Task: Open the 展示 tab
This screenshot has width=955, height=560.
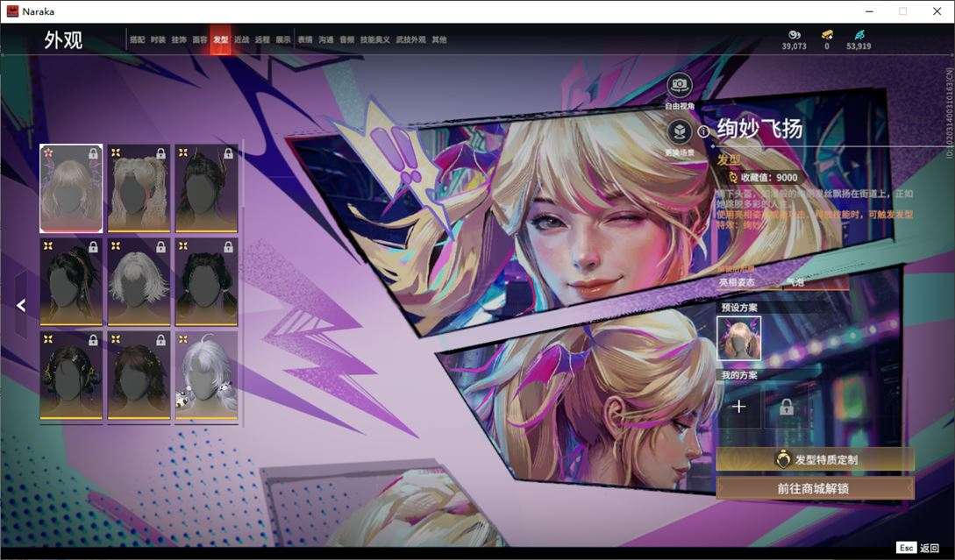Action: coord(283,39)
